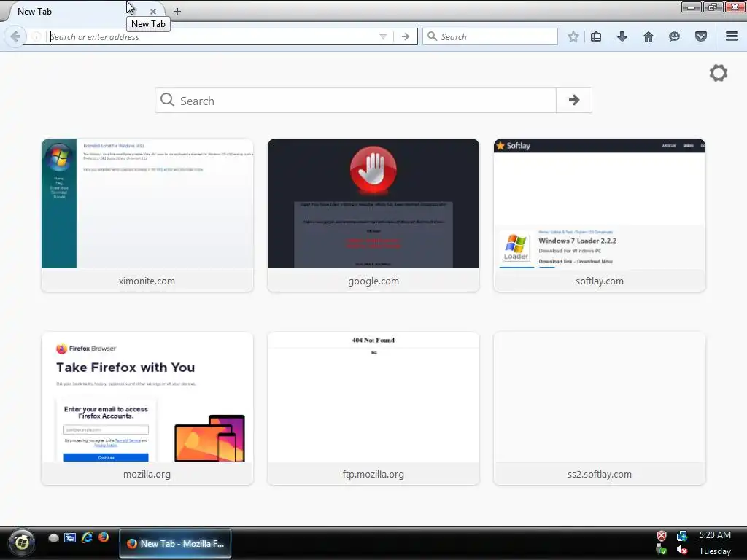Open the Downloads arrow icon

point(622,36)
